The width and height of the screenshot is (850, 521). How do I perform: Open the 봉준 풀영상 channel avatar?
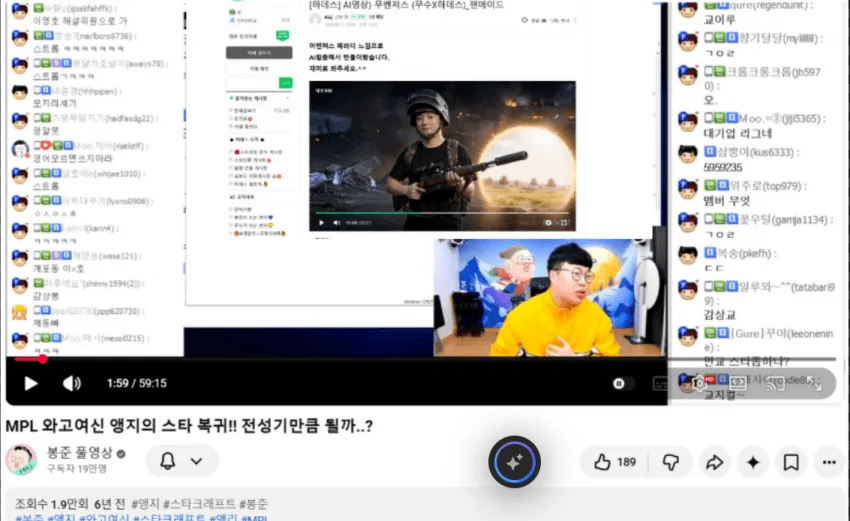tap(21, 460)
